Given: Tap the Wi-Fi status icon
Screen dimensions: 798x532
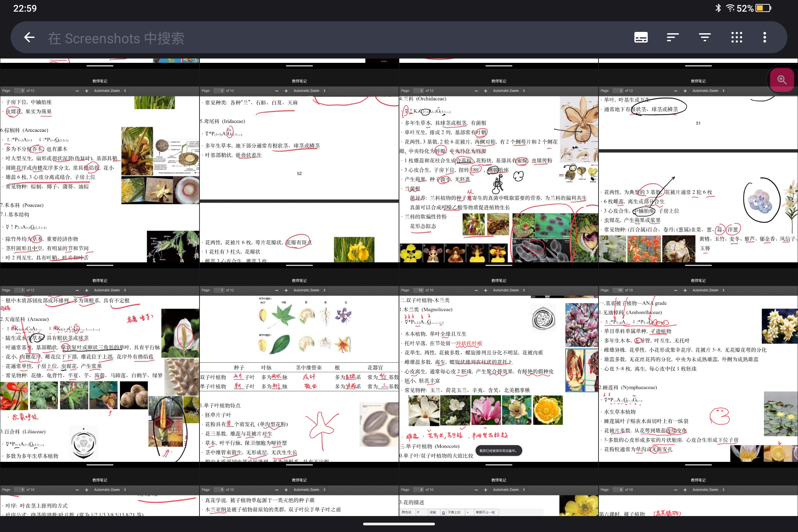Looking at the screenshot, I should point(730,8).
